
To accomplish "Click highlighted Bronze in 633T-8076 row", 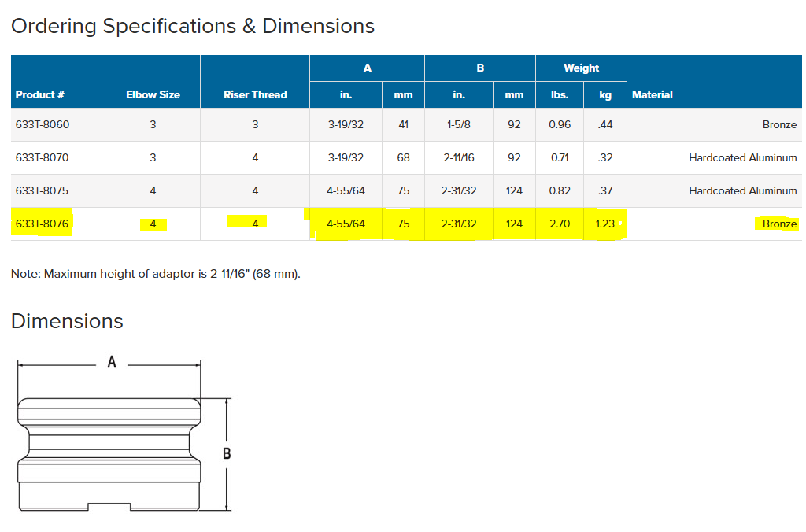I will coord(779,224).
